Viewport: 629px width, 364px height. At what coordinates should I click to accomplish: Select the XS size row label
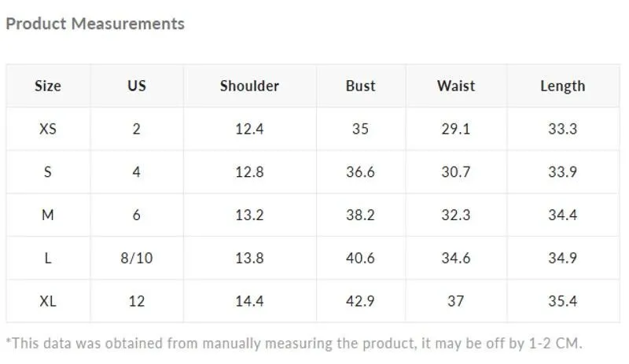[x=48, y=129]
